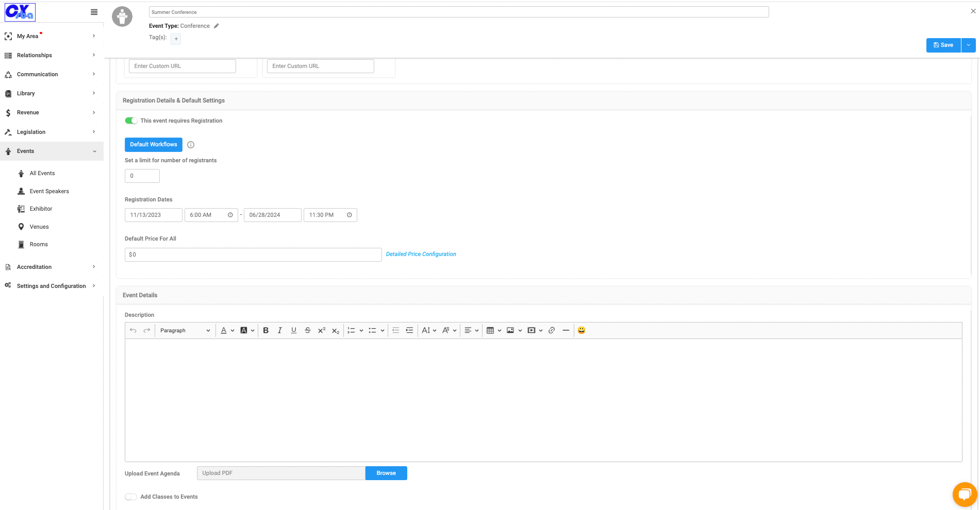Viewport: 980px width, 510px height.
Task: Insert a horizontal line
Action: point(566,330)
